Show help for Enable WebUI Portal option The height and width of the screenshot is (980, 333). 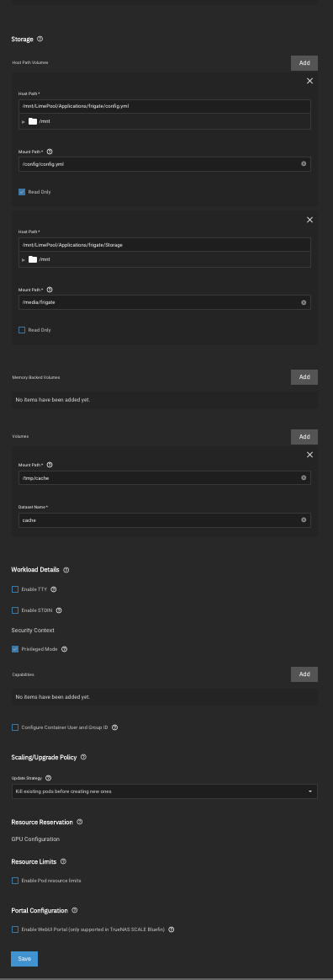coord(172,929)
